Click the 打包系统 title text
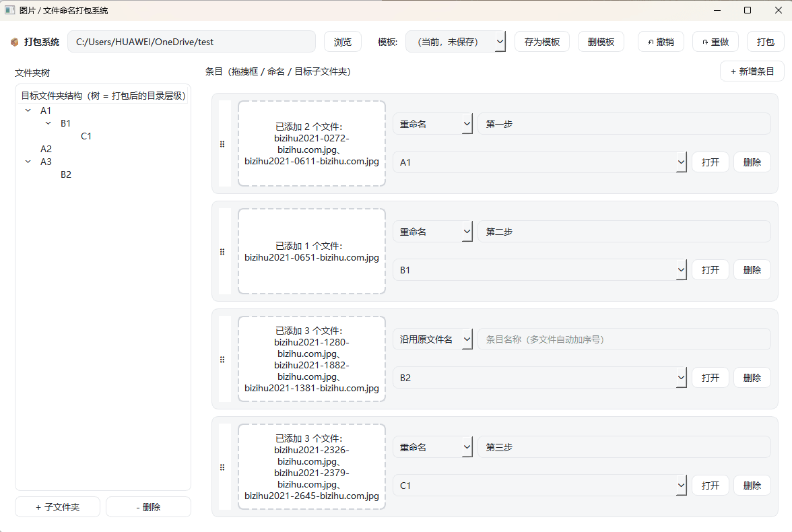This screenshot has height=532, width=792. (x=42, y=42)
